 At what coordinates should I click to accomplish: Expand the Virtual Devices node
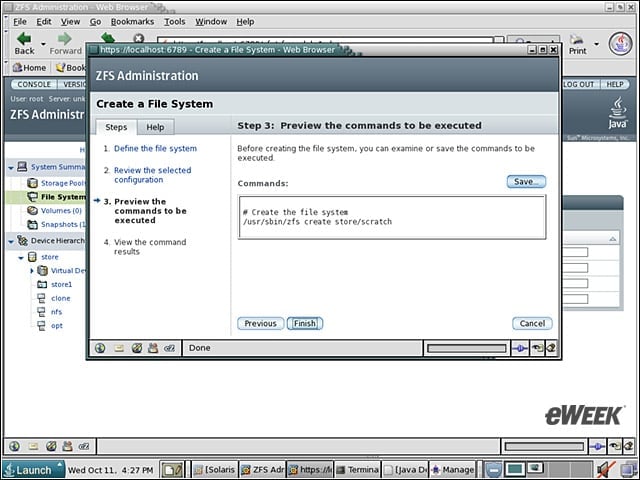32,271
